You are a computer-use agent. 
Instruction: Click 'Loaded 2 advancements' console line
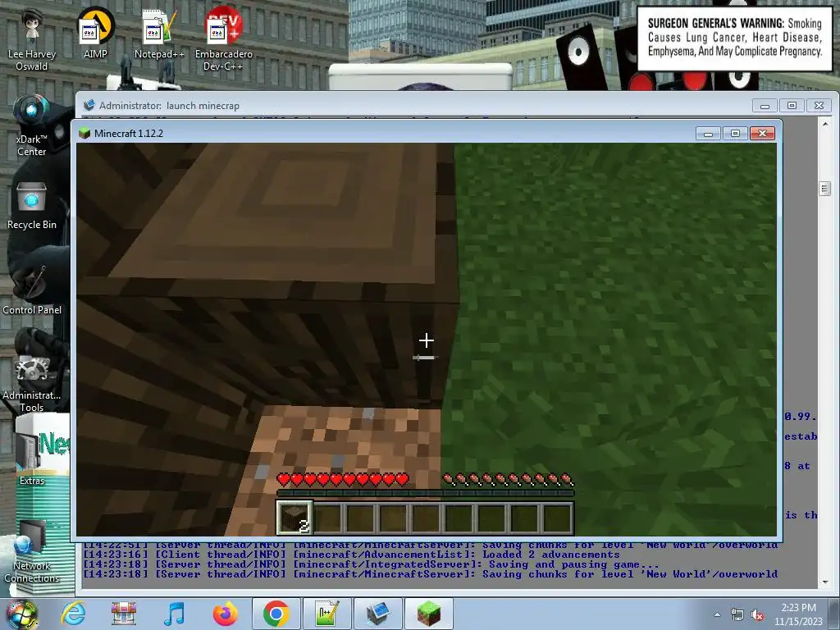(x=351, y=555)
